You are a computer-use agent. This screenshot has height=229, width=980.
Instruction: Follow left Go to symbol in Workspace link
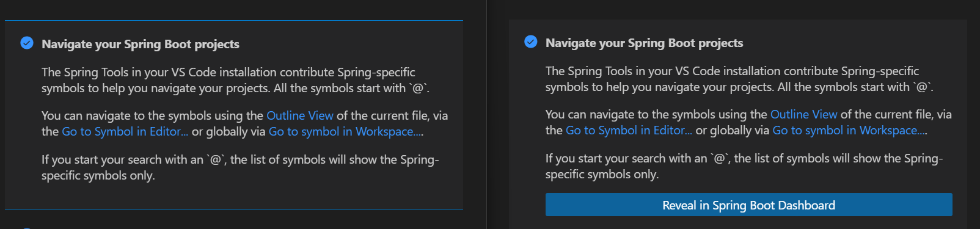(x=346, y=131)
